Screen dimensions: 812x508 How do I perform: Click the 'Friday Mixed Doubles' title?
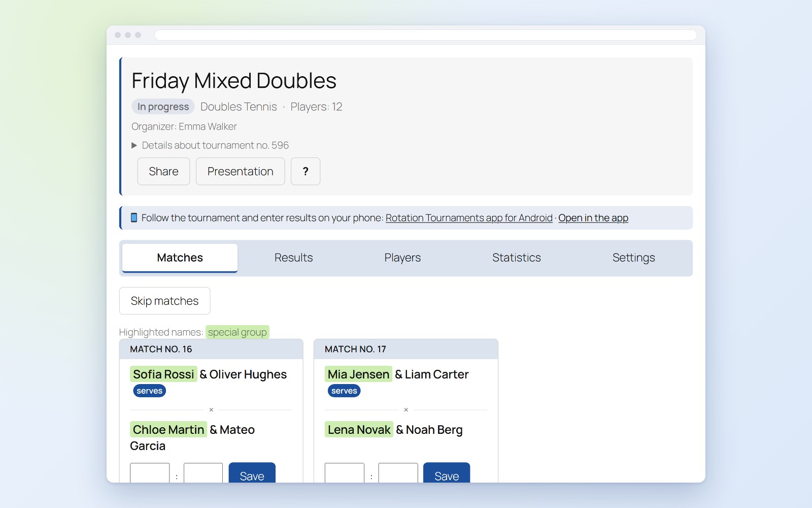(x=234, y=81)
